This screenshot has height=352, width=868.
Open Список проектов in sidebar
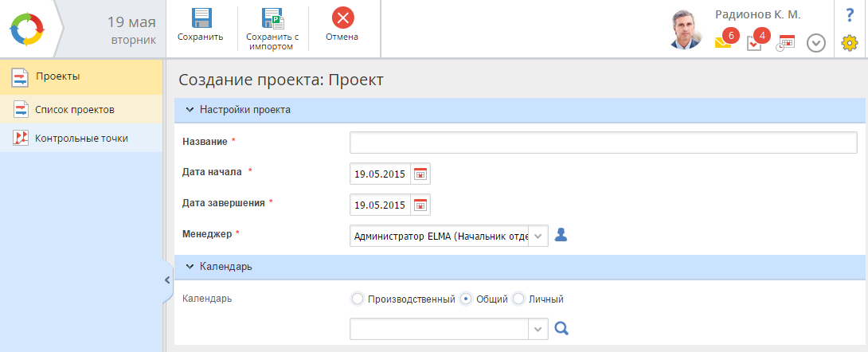pyautogui.click(x=75, y=109)
